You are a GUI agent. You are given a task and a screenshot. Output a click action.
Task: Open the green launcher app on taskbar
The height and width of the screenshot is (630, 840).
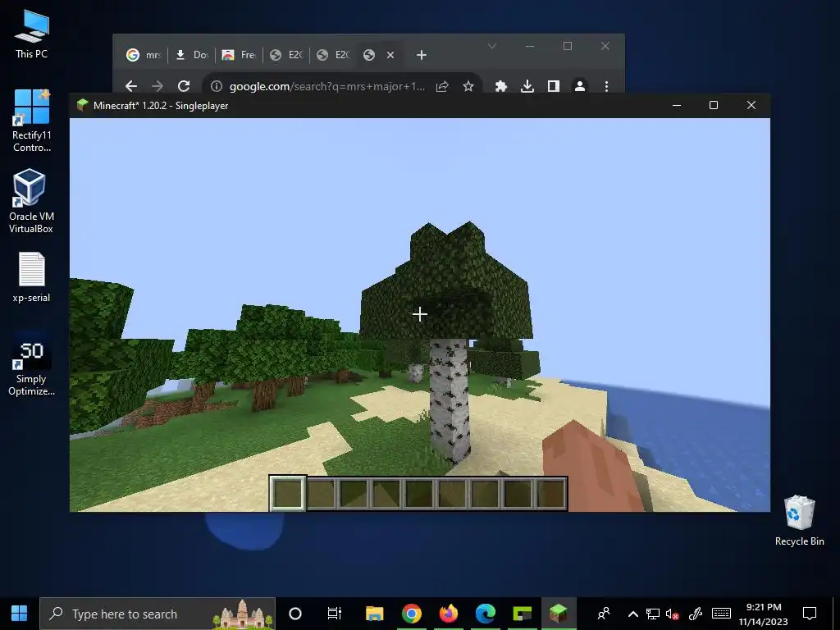(x=523, y=614)
